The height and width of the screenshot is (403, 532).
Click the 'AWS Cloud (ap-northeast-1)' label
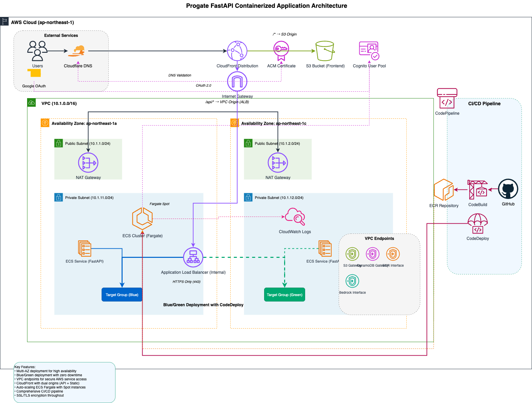[42, 22]
